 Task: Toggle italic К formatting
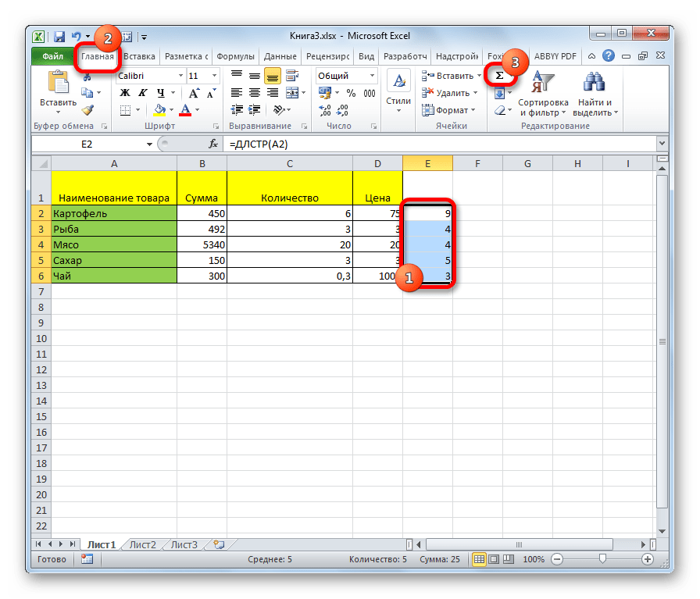coord(138,93)
